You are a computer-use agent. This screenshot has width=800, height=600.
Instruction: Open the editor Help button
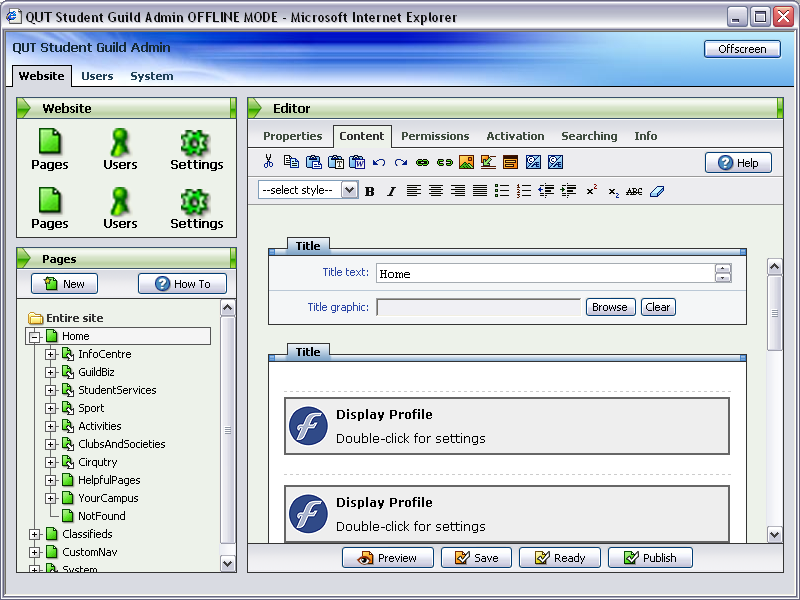click(738, 163)
